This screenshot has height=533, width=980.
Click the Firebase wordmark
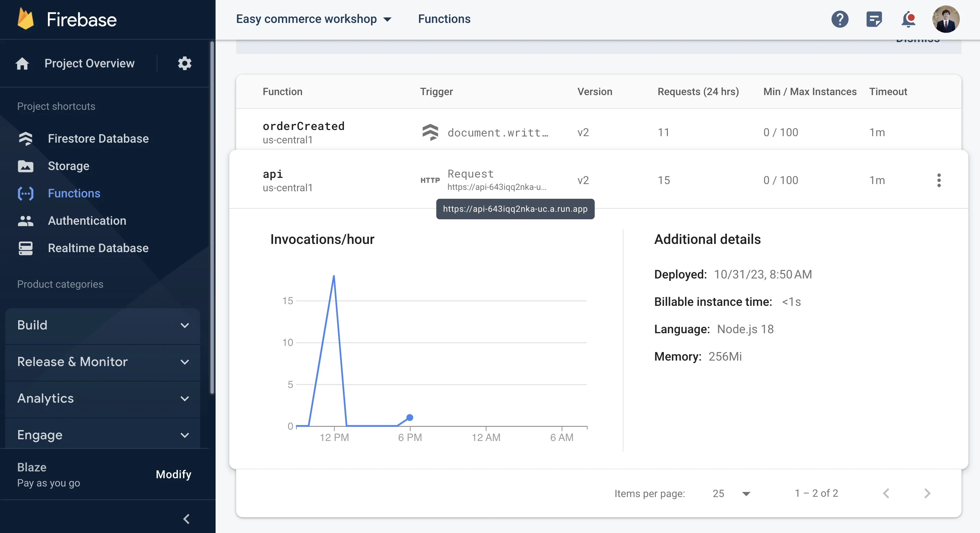click(x=82, y=19)
